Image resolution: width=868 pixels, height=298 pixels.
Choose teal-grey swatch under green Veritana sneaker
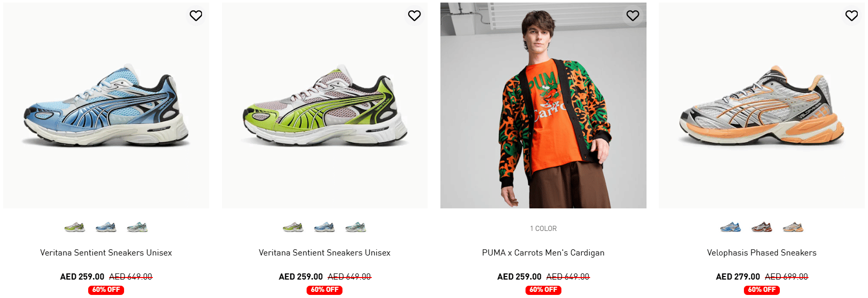coord(356,227)
